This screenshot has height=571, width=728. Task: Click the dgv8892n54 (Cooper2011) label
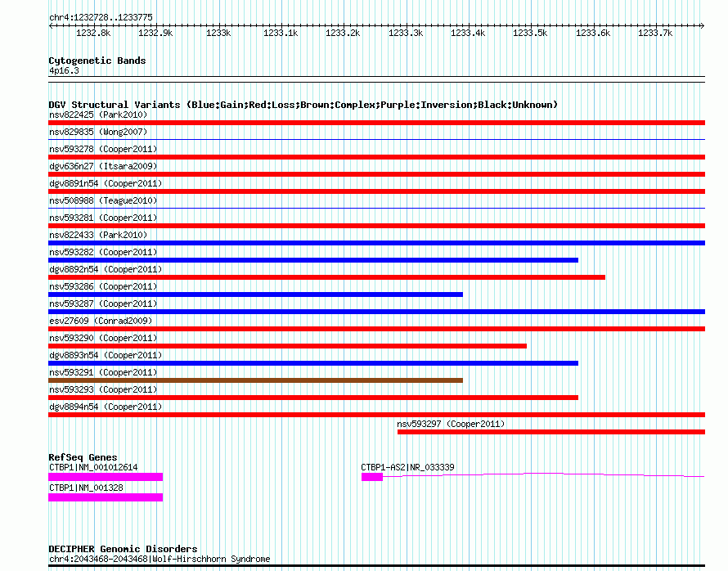pyautogui.click(x=106, y=269)
